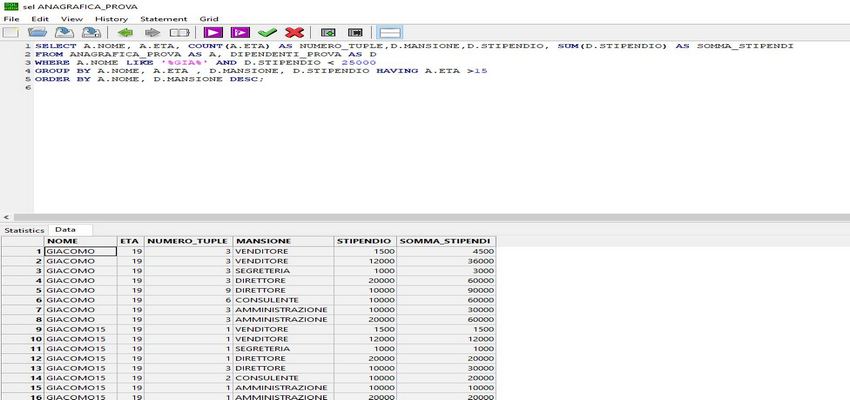
Task: Click the 4500 value in row 1
Action: click(x=447, y=251)
